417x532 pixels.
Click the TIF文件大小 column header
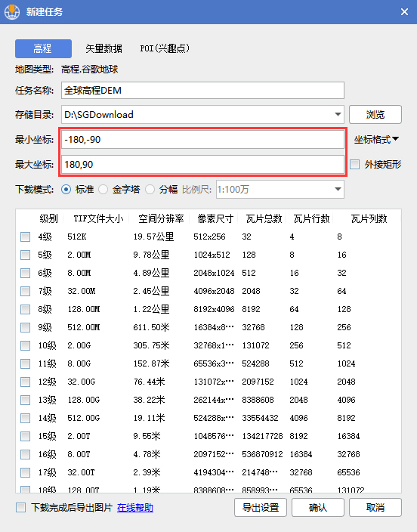[x=98, y=218]
